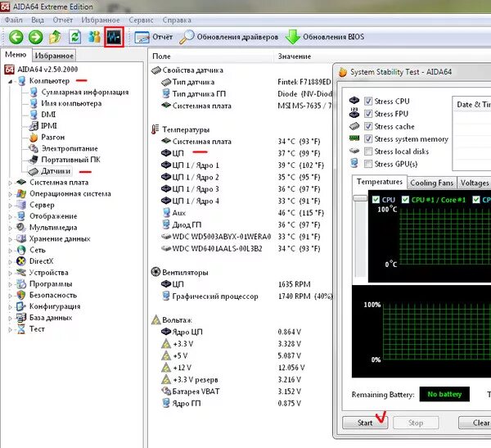Select the Суммарная информация tree item
The height and width of the screenshot is (448, 491).
click(x=85, y=93)
